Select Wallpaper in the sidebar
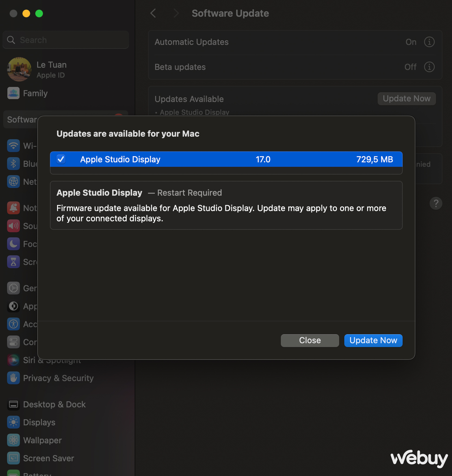Image resolution: width=452 pixels, height=476 pixels. click(x=42, y=440)
